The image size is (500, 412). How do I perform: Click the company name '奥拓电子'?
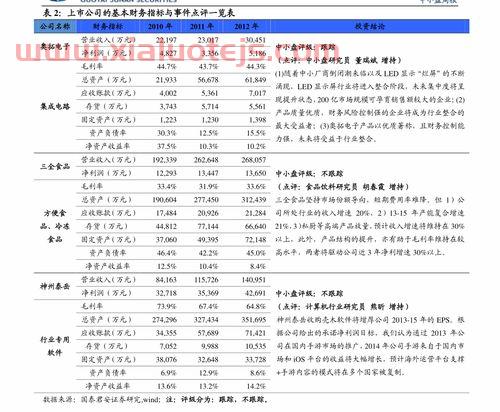coord(55,46)
